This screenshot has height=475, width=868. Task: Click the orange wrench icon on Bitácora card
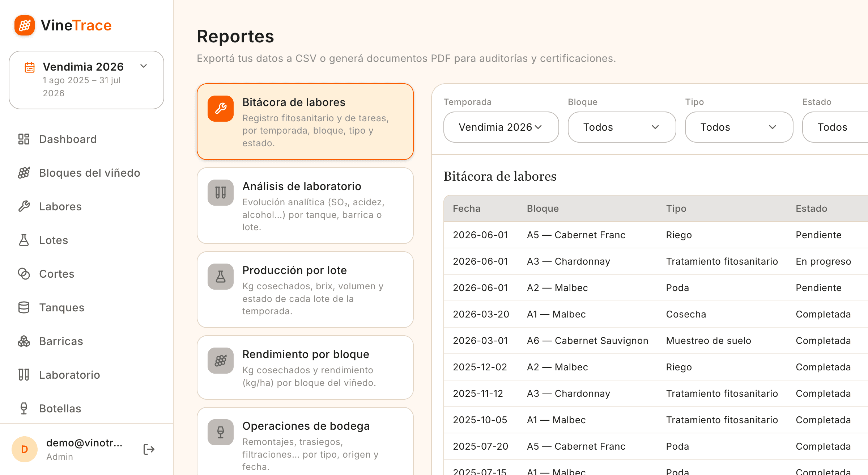click(221, 109)
